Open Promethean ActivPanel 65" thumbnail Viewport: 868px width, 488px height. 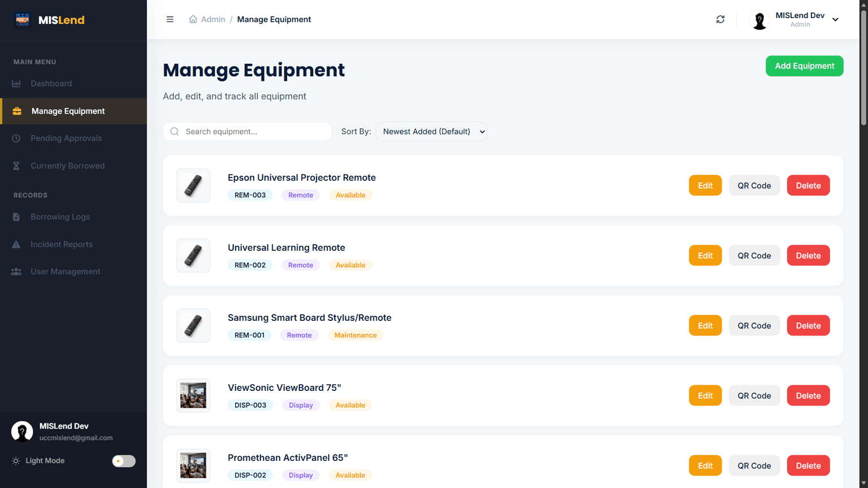(x=193, y=465)
